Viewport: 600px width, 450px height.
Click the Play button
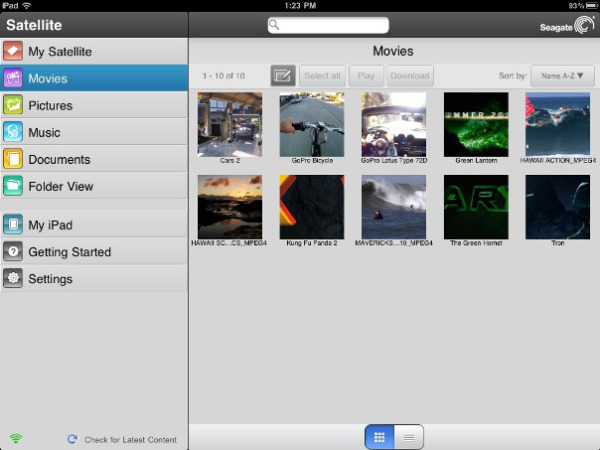coord(366,76)
